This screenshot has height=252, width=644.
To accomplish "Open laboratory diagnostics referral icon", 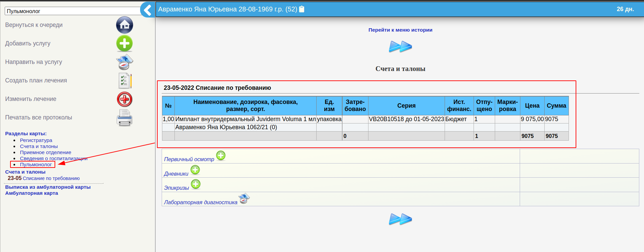I will pyautogui.click(x=244, y=198).
